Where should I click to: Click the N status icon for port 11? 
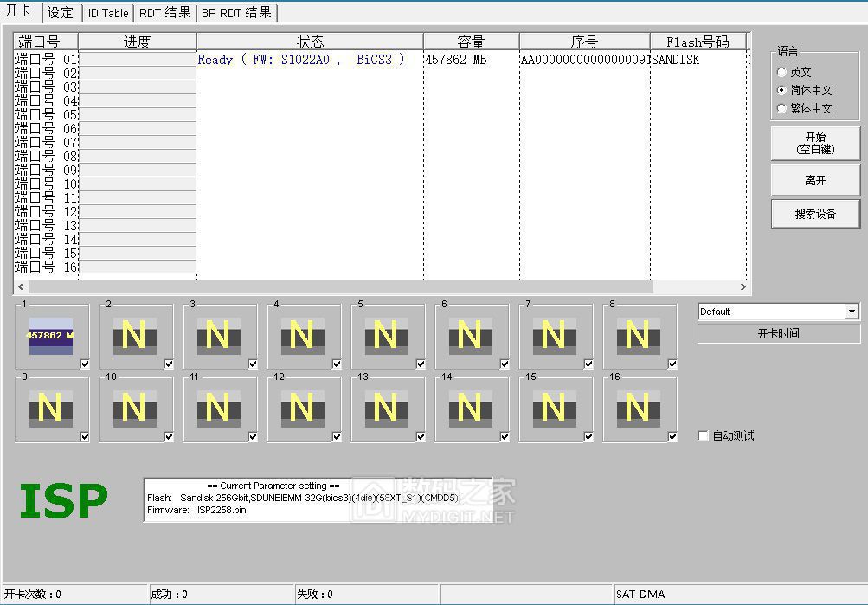219,409
